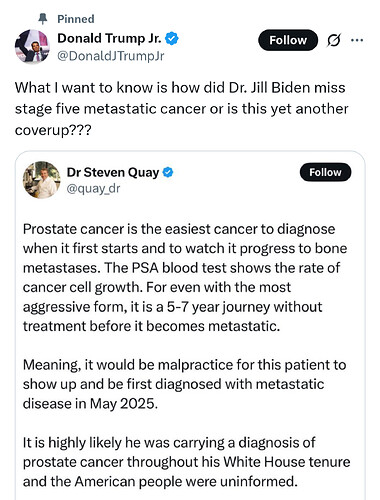
Task: Click the Pinned label
Action: pyautogui.click(x=76, y=19)
